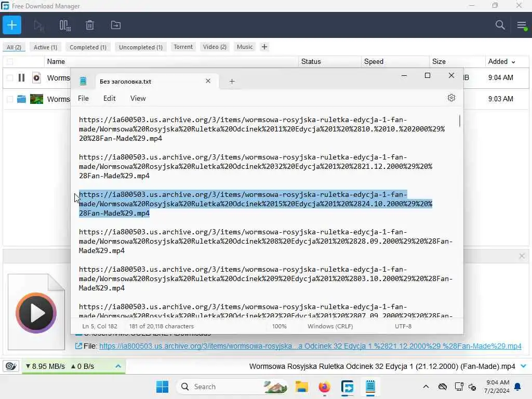Switch to Free Download Manager on the taskbar
The image size is (532, 399).
[348, 387]
